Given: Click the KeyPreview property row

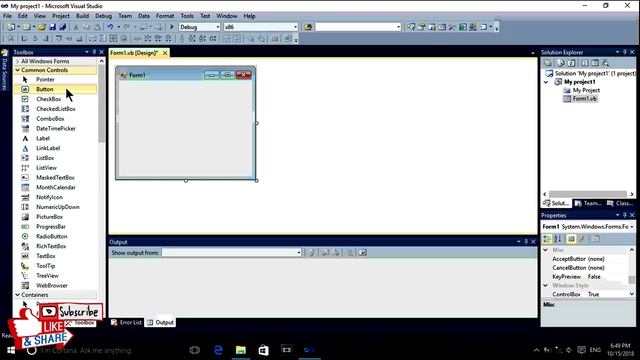Looking at the screenshot, I should [x=585, y=277].
